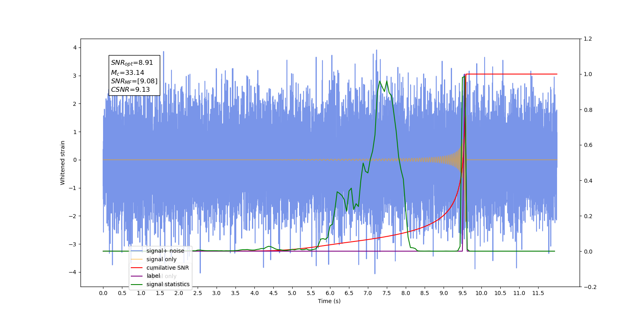644x322 pixels.
Task: Click the 'signal statistics' legend entry
Action: pyautogui.click(x=168, y=284)
